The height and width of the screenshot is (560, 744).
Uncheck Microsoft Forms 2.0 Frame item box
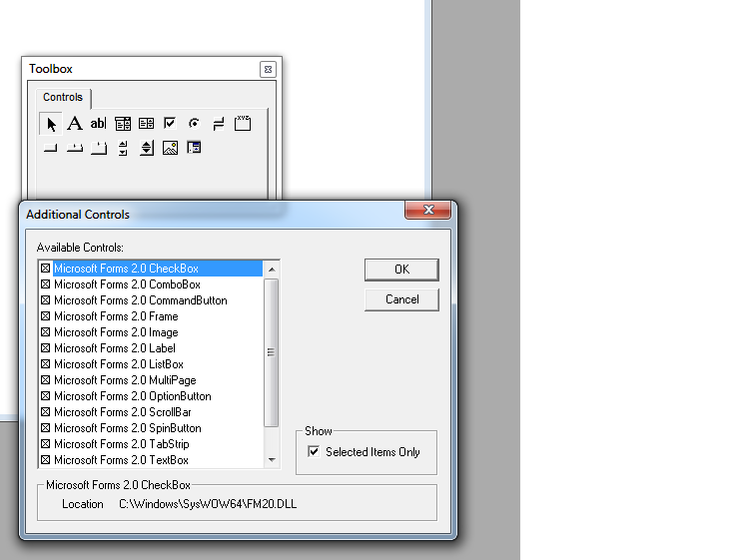click(x=46, y=316)
